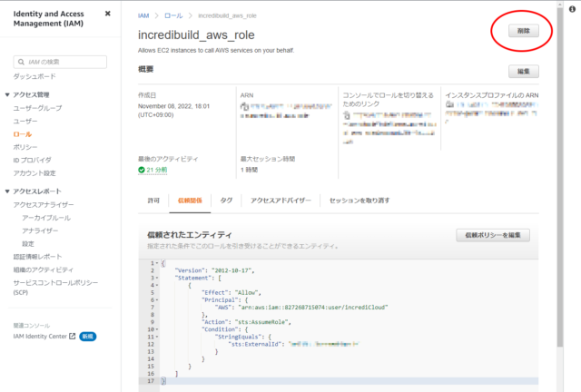Go to IAM breadcrumb link
Image resolution: width=581 pixels, height=392 pixels.
143,15
